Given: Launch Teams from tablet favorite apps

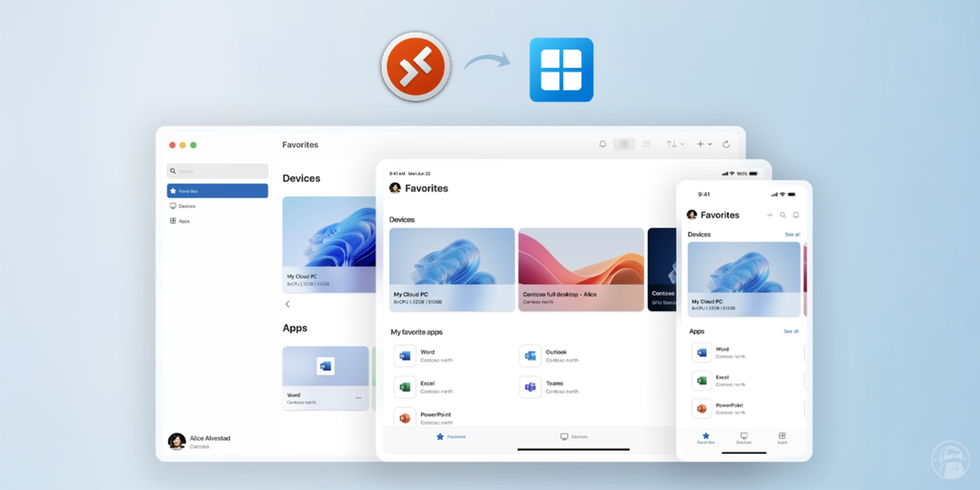Looking at the screenshot, I should pyautogui.click(x=549, y=387).
